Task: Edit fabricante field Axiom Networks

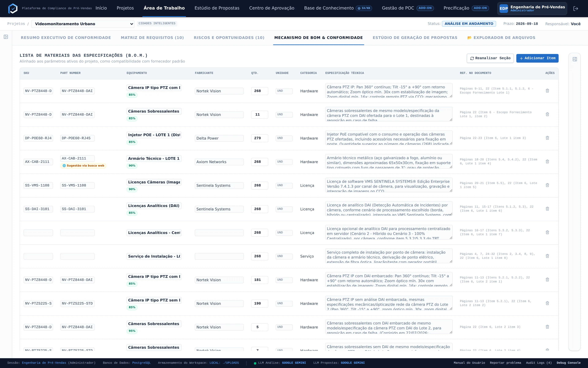Action: [x=219, y=162]
